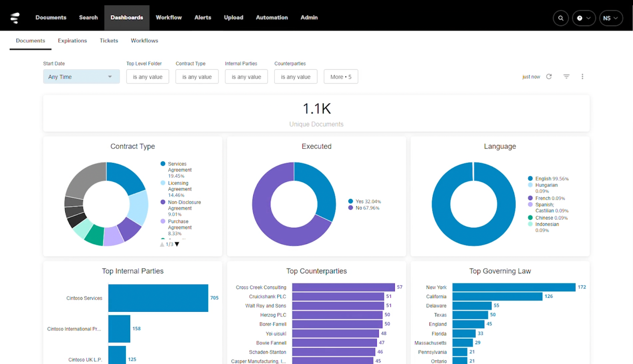Select the Admin navigation link
This screenshot has height=364, width=633.
click(x=309, y=18)
